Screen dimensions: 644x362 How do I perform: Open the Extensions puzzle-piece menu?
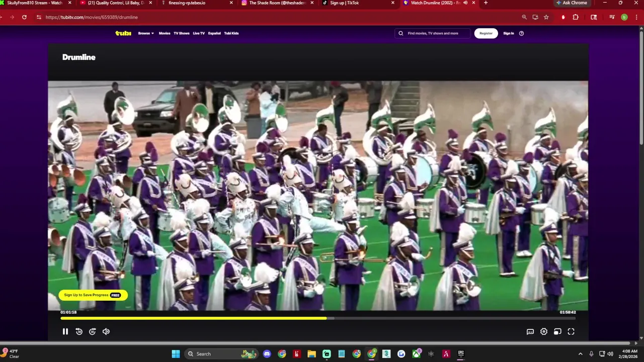[576, 17]
